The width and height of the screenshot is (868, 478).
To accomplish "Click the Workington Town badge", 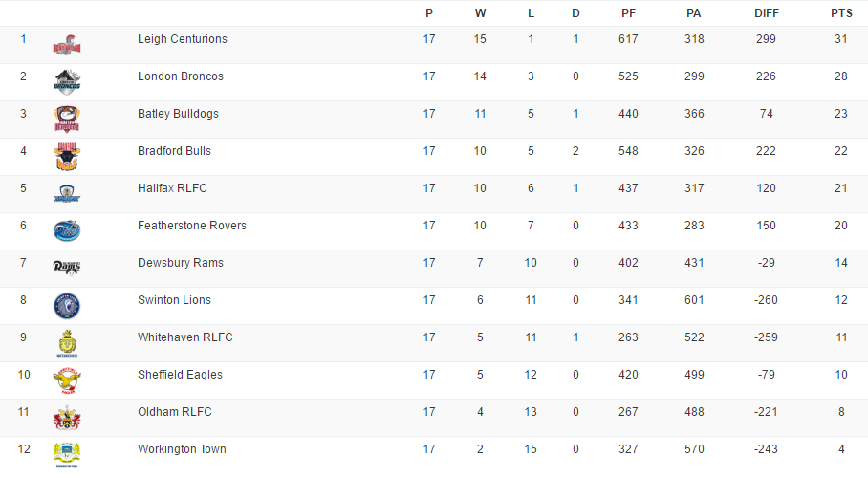I will pos(67,454).
